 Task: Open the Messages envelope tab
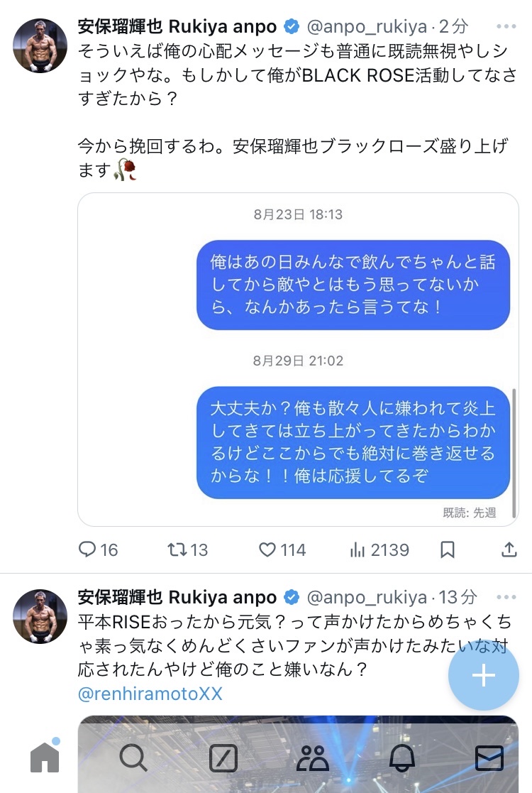tap(489, 759)
